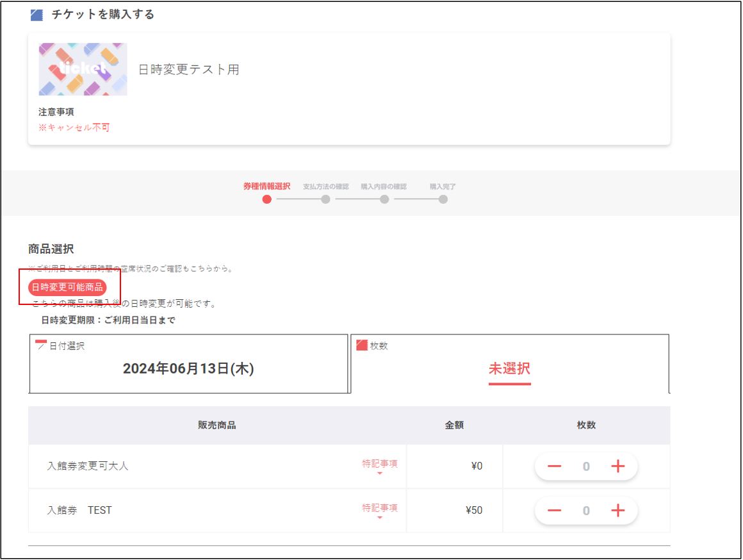Click the red ticket icon beside 枚数
Viewport: 743px width, 560px height.
[x=362, y=345]
